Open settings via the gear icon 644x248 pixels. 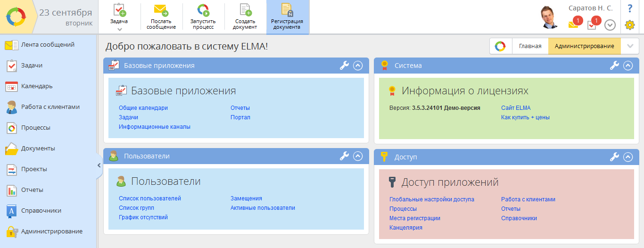coord(629,25)
